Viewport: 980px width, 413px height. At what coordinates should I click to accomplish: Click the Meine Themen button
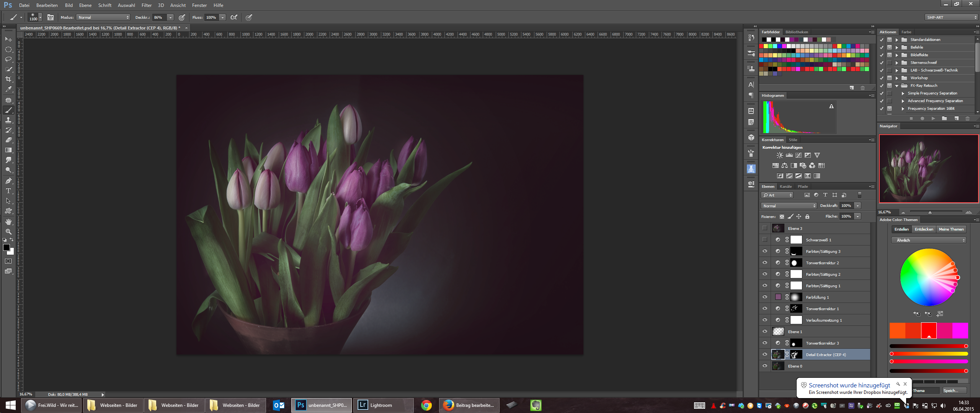pos(951,229)
